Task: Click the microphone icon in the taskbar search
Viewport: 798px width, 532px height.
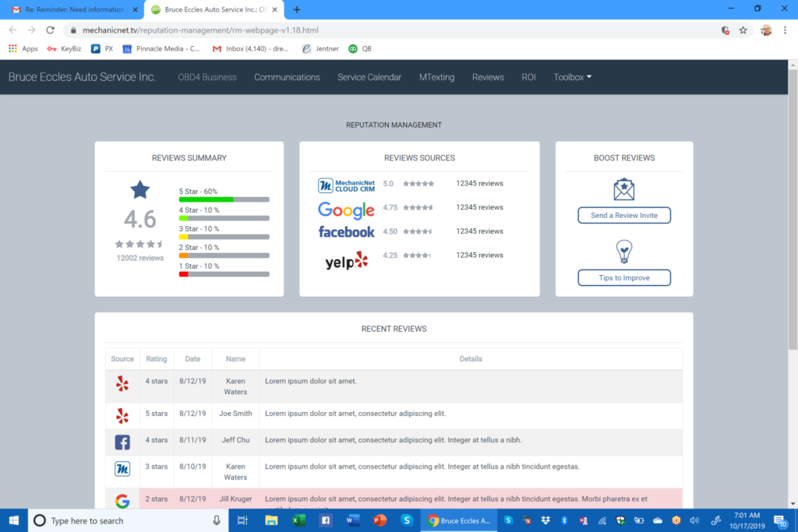Action: (x=217, y=520)
